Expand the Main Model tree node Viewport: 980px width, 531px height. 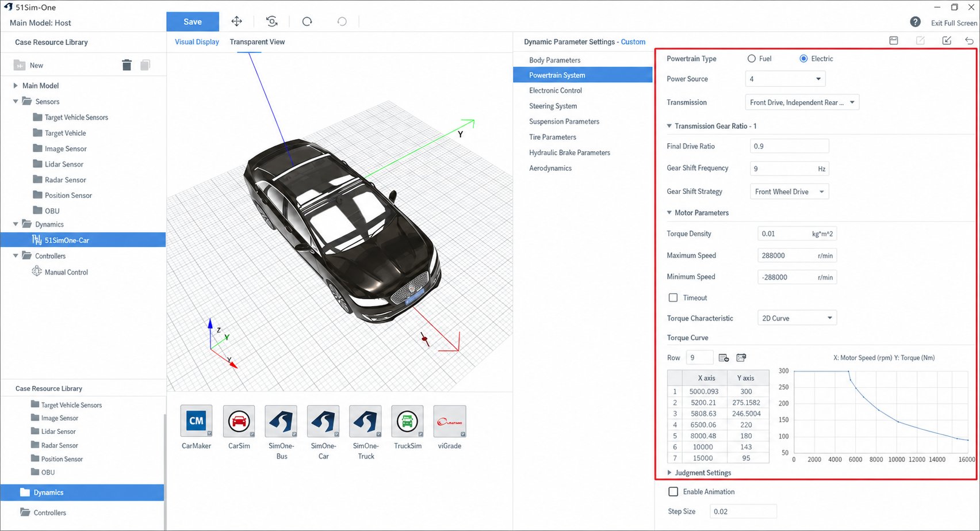(x=16, y=86)
